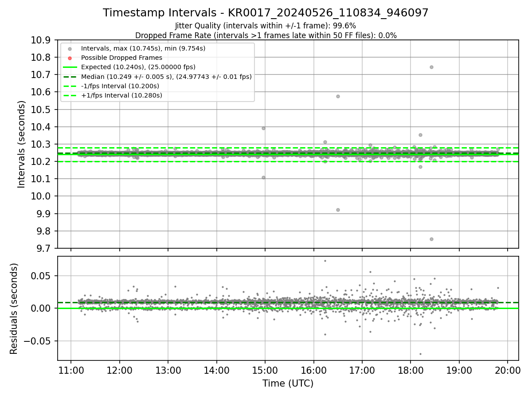Click the 'Intervals (seconds)' y-axis label
This screenshot has height=399, width=532.
(21, 144)
